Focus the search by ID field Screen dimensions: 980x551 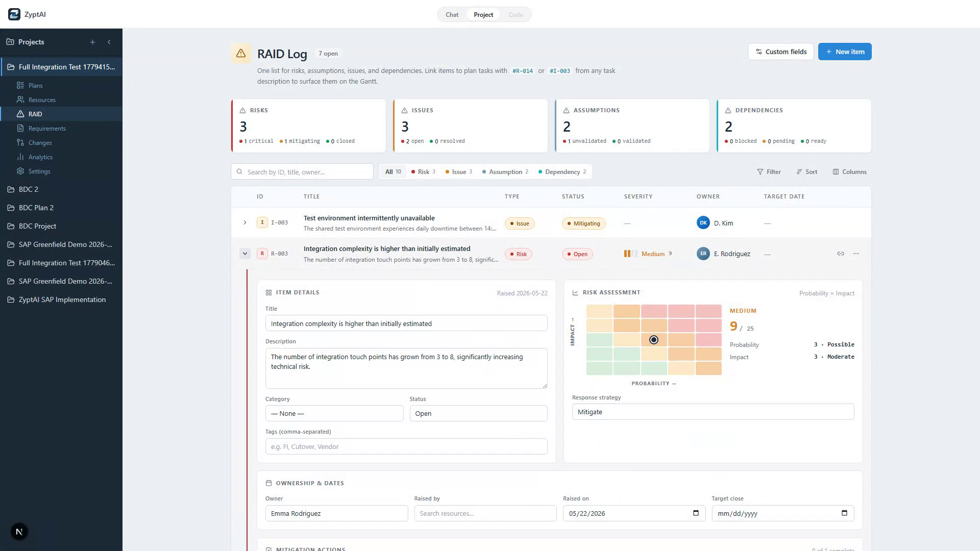click(302, 172)
